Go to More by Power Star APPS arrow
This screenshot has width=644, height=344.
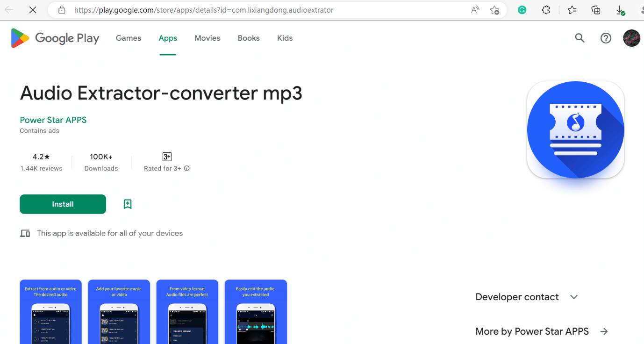[604, 331]
